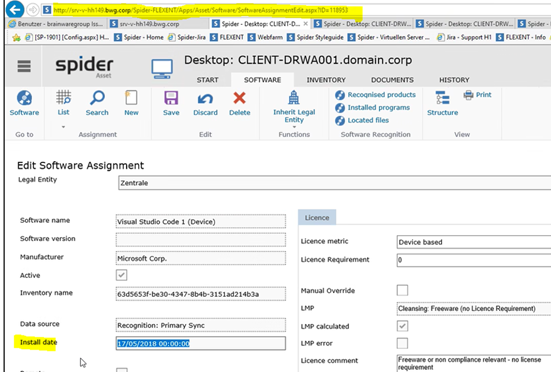Toggle the LMP error checkbox
The image size is (551, 372).
coord(402,343)
